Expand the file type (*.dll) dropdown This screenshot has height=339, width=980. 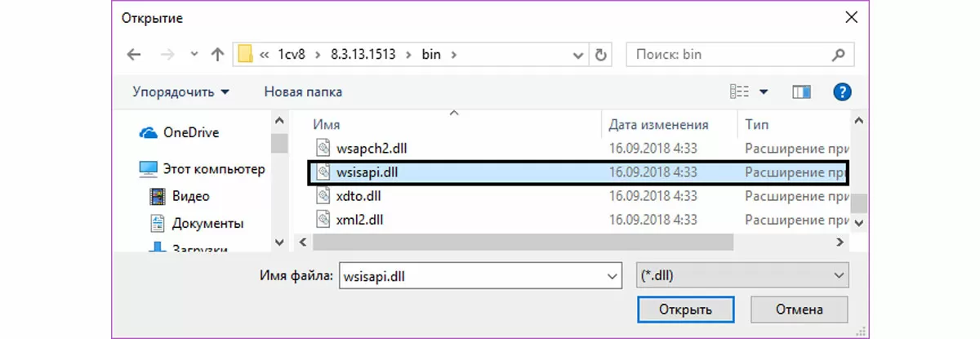tap(836, 276)
